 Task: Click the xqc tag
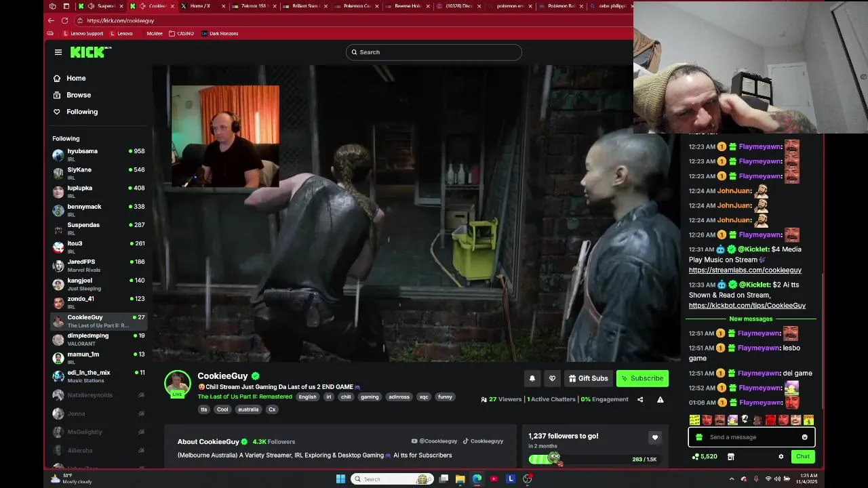coord(424,396)
